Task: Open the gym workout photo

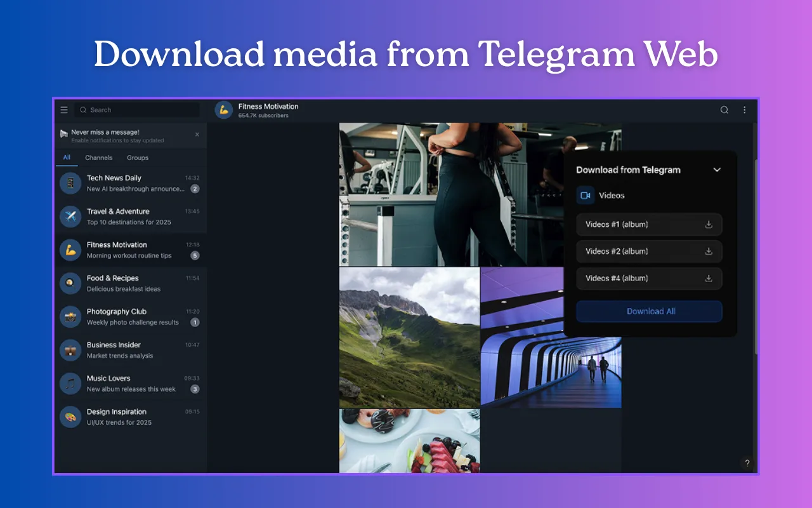Action: [x=451, y=194]
